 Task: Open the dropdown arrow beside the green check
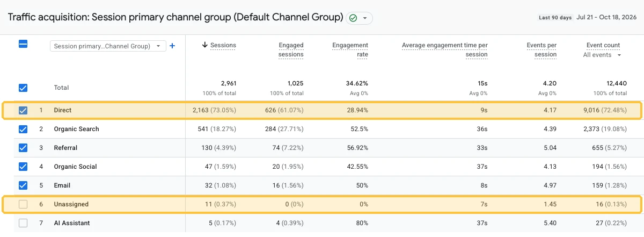point(365,18)
